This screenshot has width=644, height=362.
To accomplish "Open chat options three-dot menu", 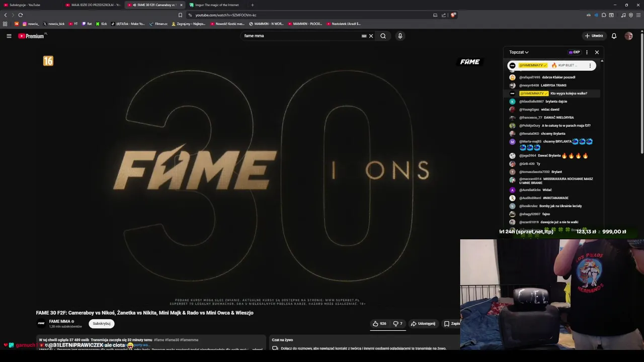I will point(587,52).
